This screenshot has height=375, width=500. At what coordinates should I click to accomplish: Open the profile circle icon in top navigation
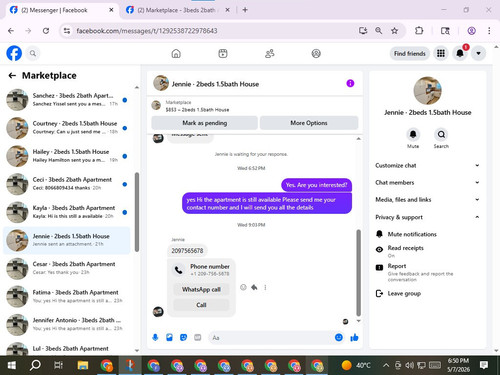point(316,53)
